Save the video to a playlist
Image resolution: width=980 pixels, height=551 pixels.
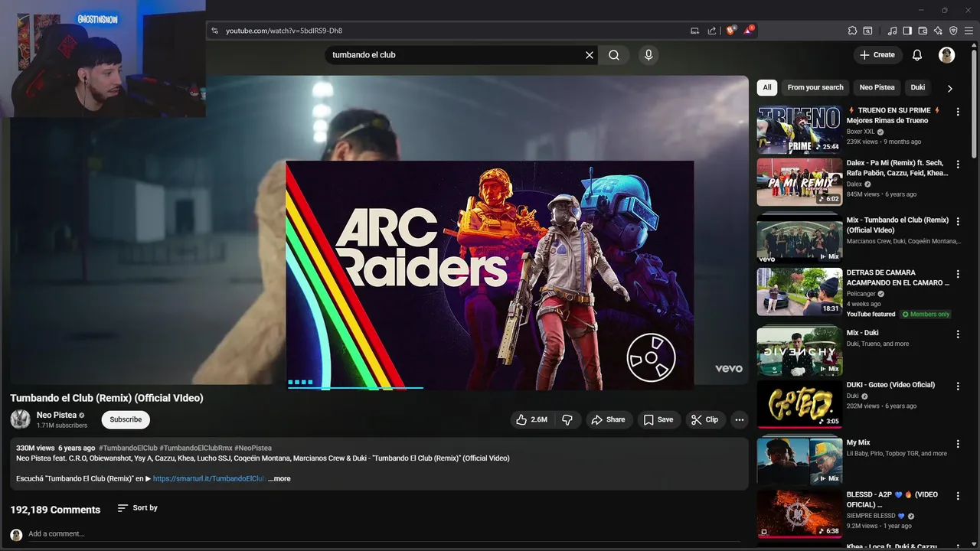tap(658, 419)
